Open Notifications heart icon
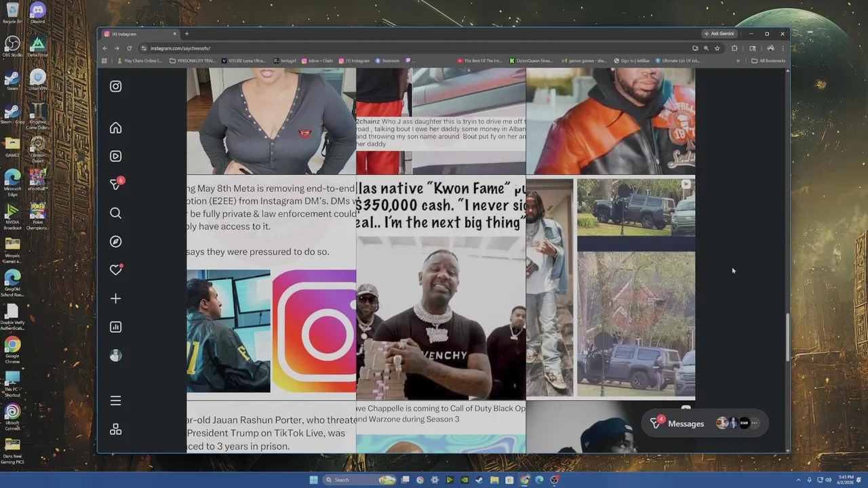The image size is (868, 488). tap(116, 270)
